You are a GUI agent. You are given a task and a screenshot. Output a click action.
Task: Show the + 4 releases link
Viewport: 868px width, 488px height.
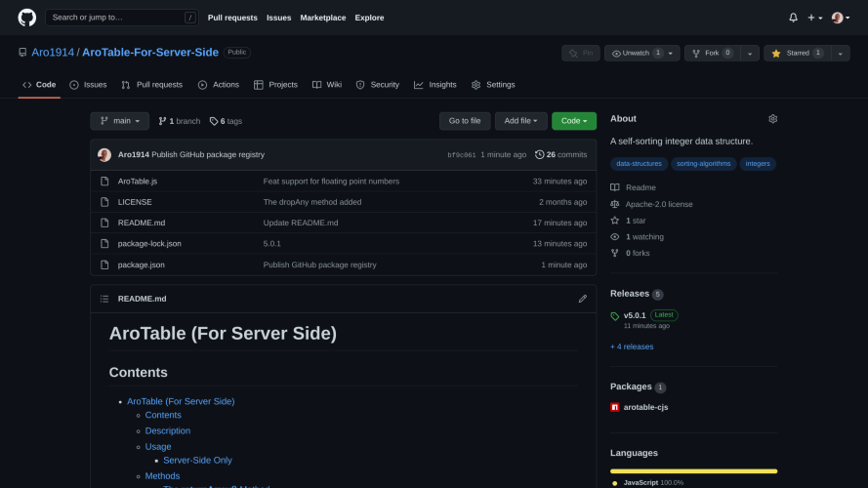pyautogui.click(x=632, y=346)
